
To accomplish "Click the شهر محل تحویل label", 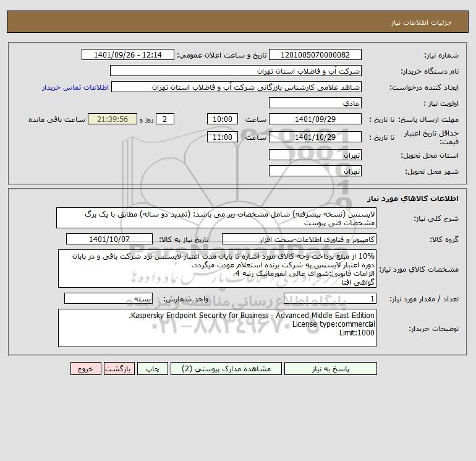I will click(431, 171).
